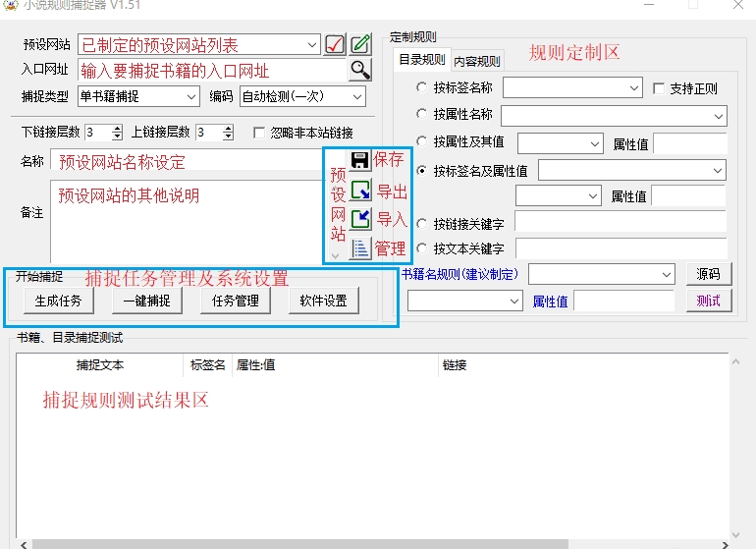Toggle the 忽略非本站链接 checkbox

tap(259, 133)
